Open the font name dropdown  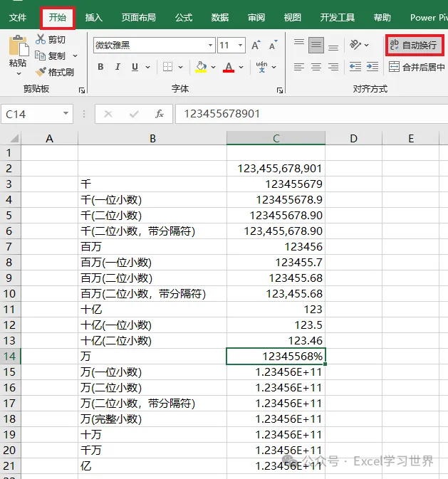(x=210, y=46)
